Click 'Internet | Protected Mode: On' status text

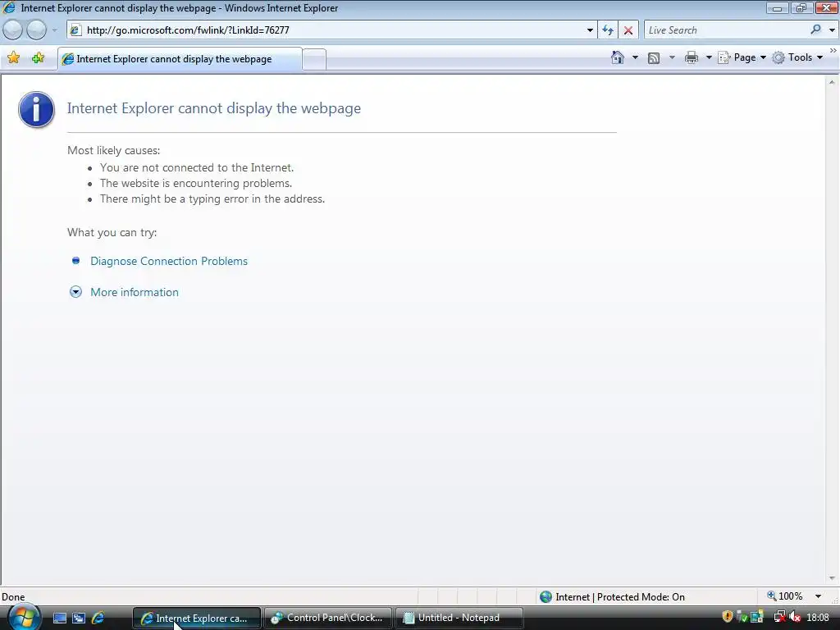pos(620,597)
